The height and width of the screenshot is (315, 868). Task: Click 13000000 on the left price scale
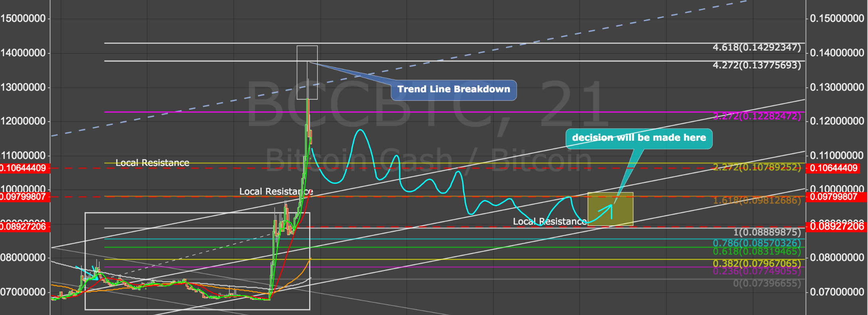tap(23, 87)
